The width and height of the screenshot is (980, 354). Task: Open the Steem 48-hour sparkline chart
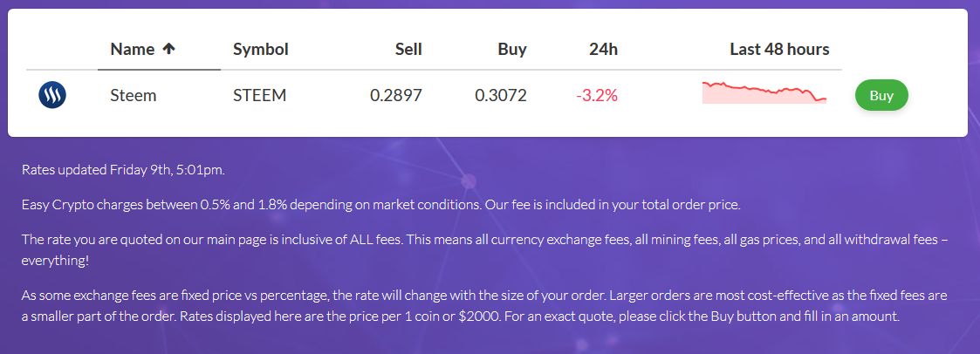(x=764, y=92)
